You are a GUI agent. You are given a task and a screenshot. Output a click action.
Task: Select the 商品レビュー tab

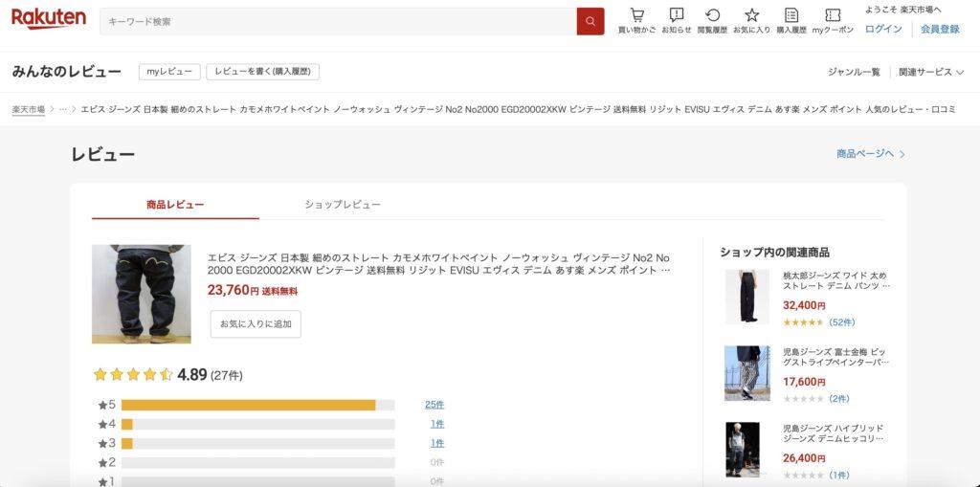tap(175, 205)
